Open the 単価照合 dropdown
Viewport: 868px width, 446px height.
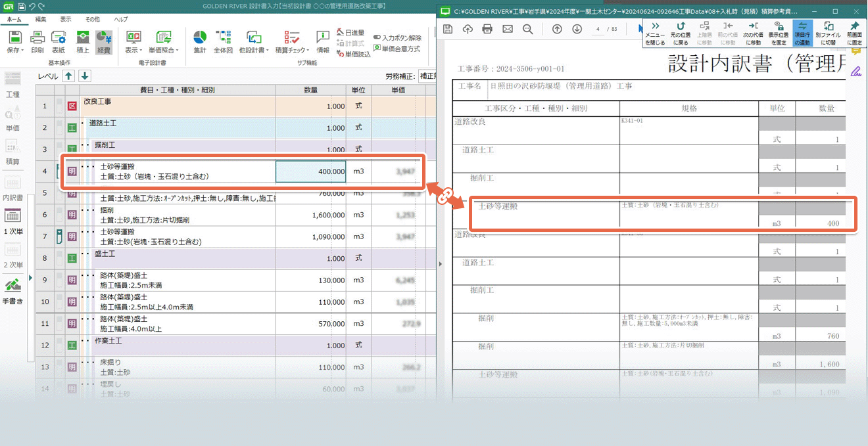(162, 41)
